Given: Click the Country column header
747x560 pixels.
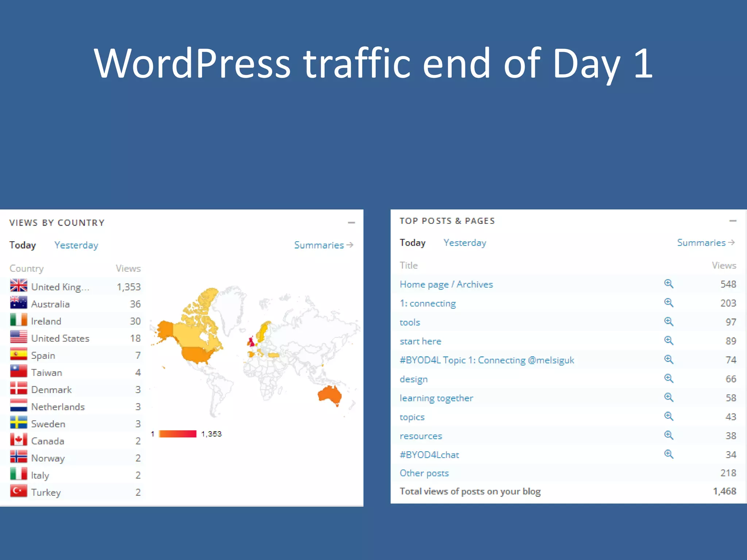Looking at the screenshot, I should (27, 268).
